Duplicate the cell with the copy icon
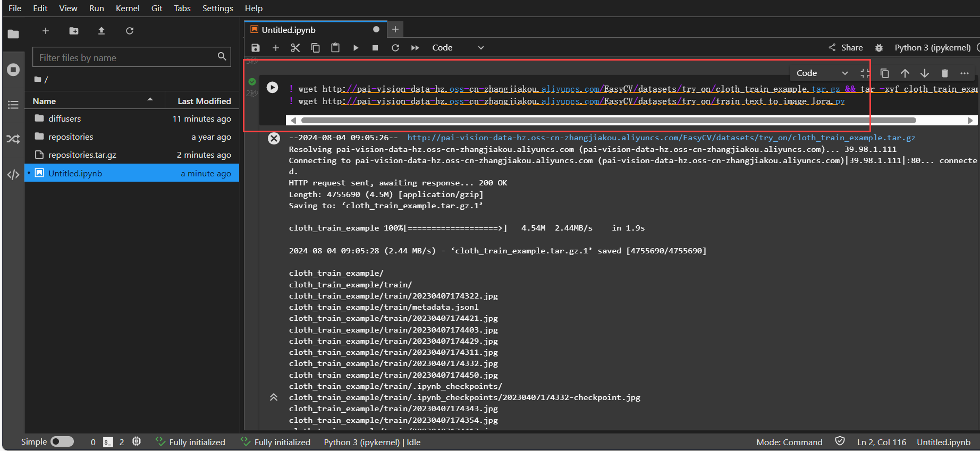The image size is (980, 451). pyautogui.click(x=885, y=73)
